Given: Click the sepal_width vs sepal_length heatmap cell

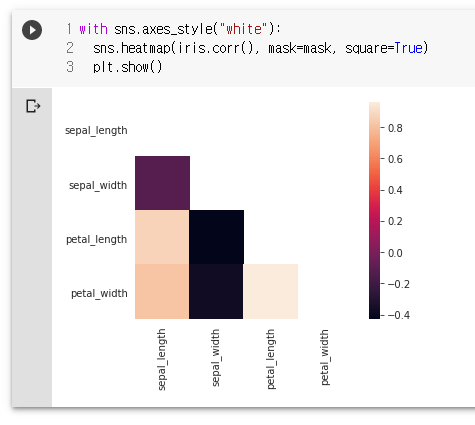Looking at the screenshot, I should tap(162, 183).
